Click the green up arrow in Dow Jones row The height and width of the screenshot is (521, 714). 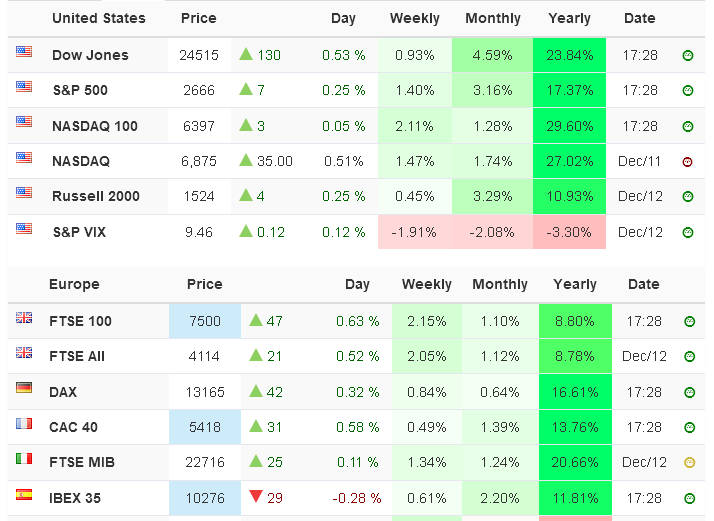[x=246, y=54]
